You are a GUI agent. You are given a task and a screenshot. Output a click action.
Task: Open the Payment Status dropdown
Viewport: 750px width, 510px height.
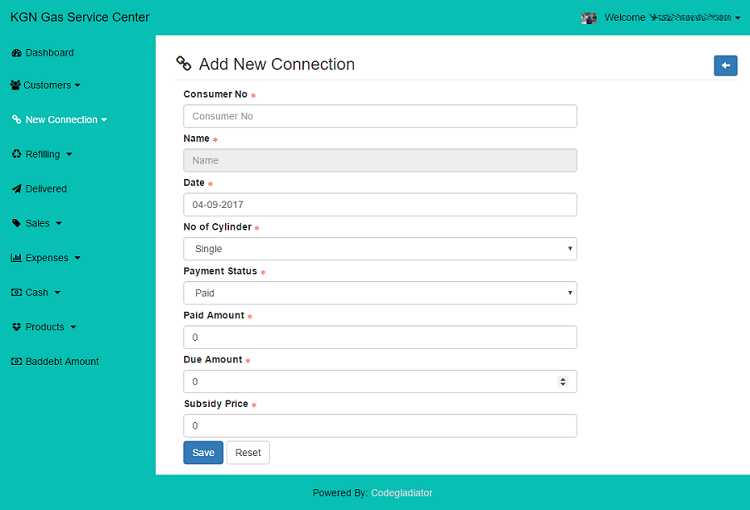(380, 293)
